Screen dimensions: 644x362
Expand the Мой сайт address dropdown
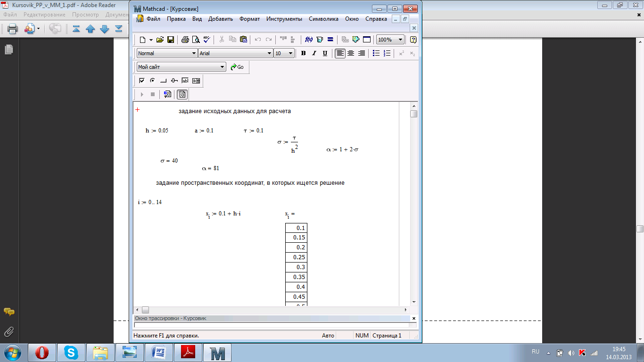coord(223,67)
